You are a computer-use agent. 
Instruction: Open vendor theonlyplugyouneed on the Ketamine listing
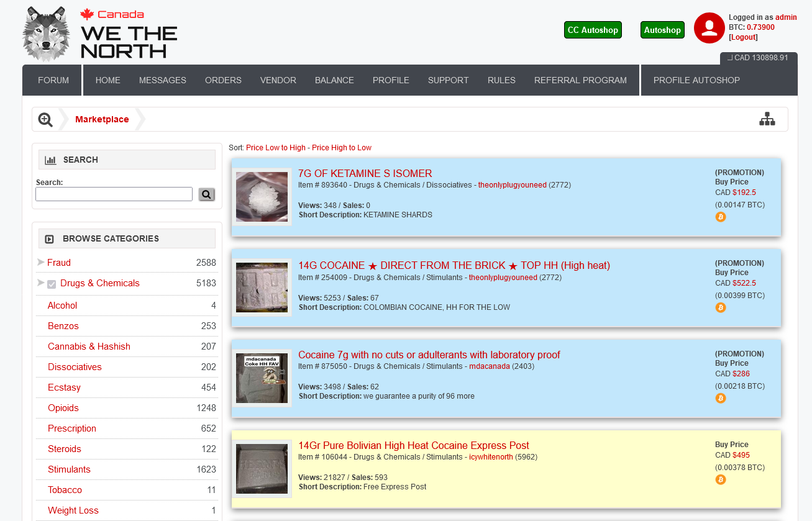[513, 185]
